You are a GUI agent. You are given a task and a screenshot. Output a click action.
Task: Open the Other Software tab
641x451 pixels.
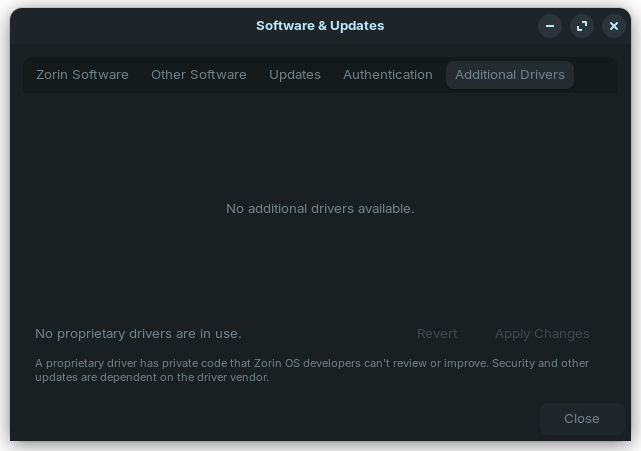point(198,75)
